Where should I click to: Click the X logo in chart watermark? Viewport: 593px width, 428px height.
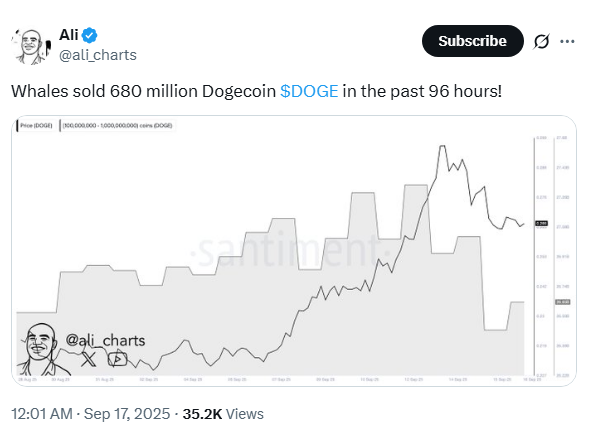click(88, 359)
